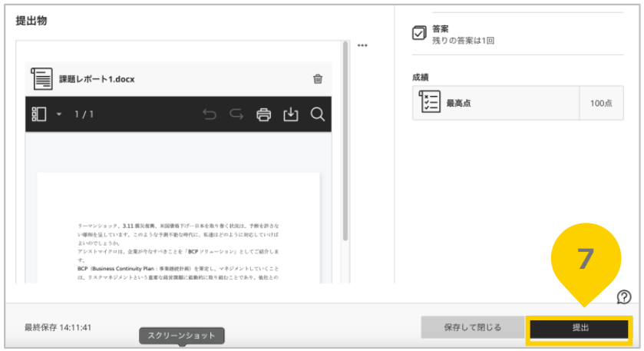644x351 pixels.
Task: Print the document with the printer icon
Action: [x=264, y=114]
